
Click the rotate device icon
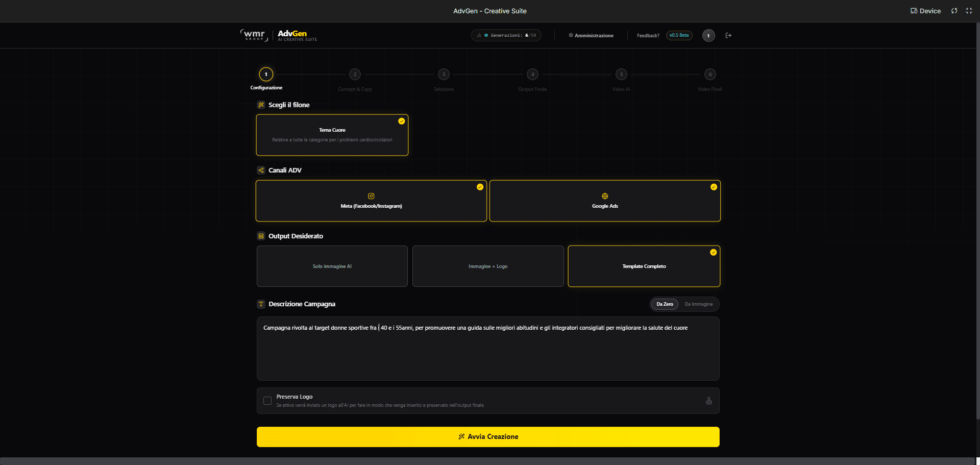[954, 11]
